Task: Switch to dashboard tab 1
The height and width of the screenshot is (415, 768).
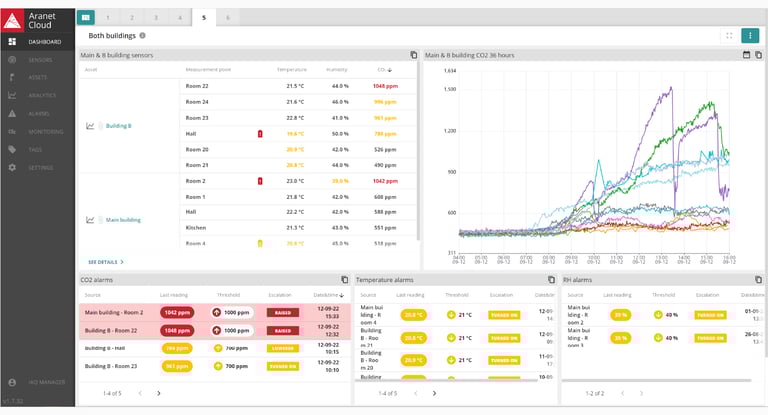Action: [108, 18]
